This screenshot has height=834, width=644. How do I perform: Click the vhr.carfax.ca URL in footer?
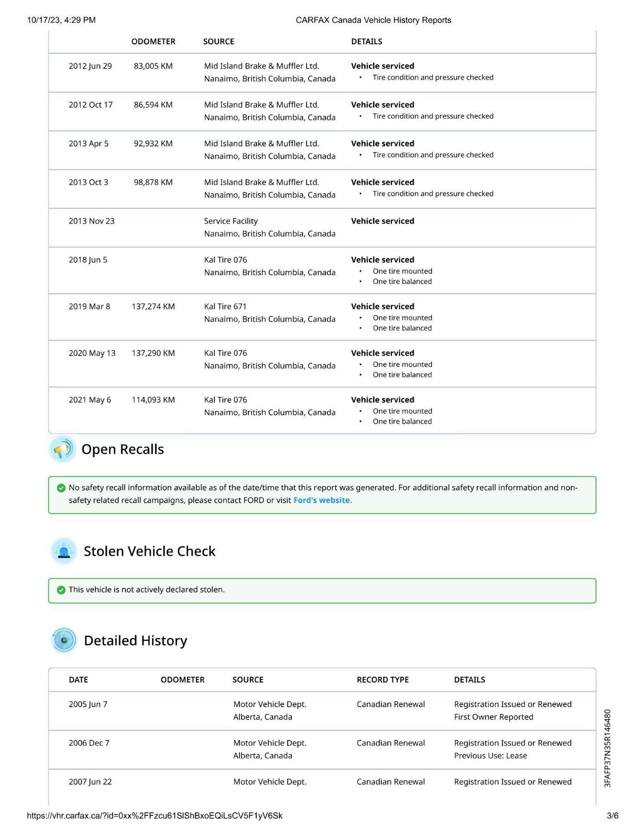pos(154,816)
